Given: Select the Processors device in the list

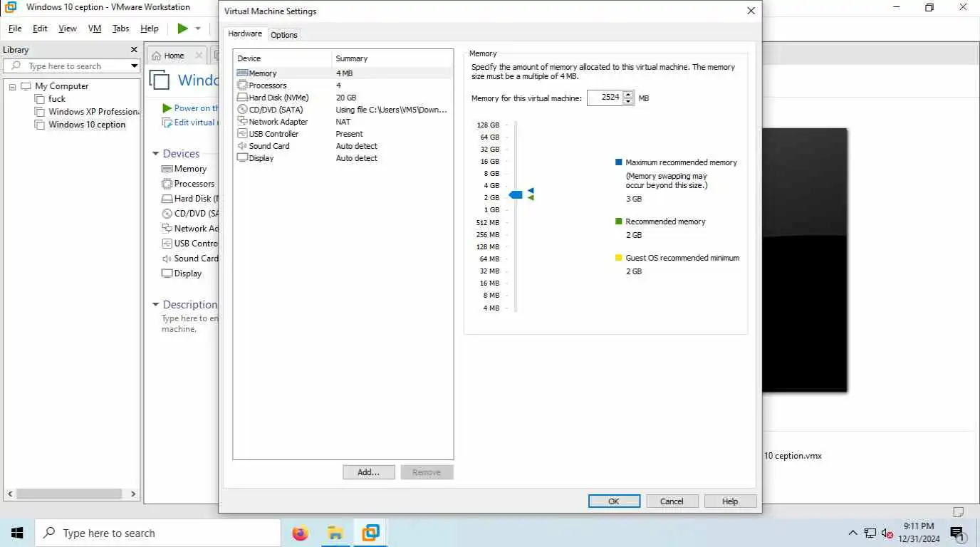Looking at the screenshot, I should [x=343, y=85].
